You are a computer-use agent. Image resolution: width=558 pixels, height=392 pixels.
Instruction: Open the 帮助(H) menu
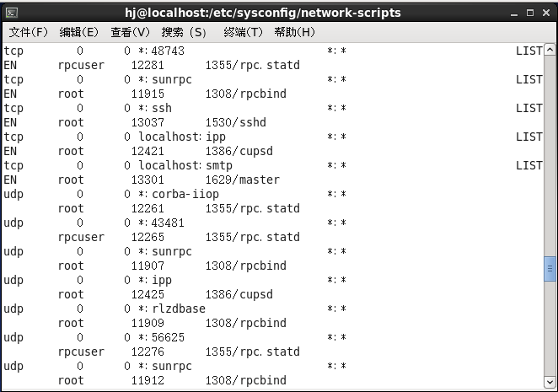point(294,32)
